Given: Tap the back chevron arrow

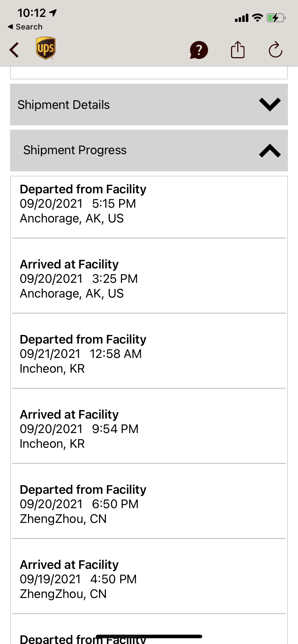Looking at the screenshot, I should 14,50.
